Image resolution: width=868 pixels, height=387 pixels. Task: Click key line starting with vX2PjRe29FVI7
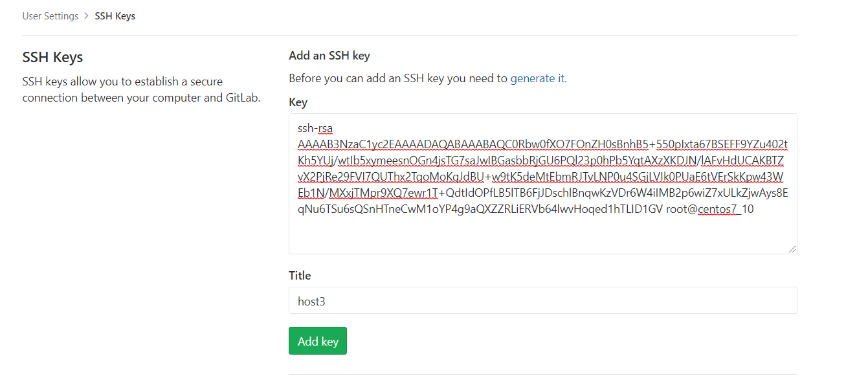click(542, 177)
